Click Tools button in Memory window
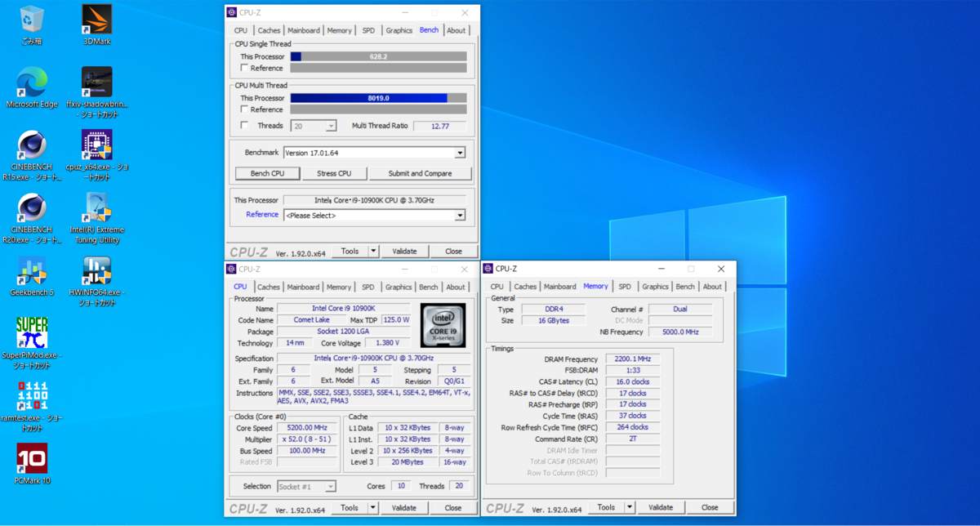980x526 pixels. coord(606,507)
